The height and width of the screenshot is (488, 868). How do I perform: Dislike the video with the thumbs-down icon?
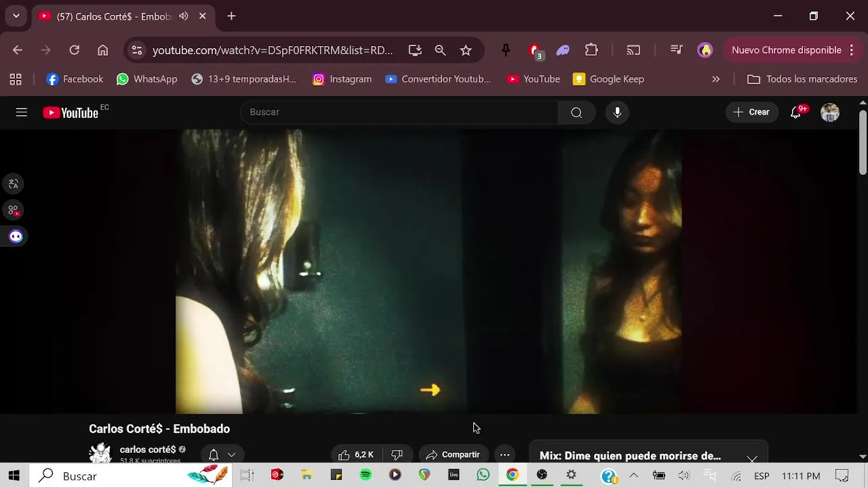coord(397,455)
